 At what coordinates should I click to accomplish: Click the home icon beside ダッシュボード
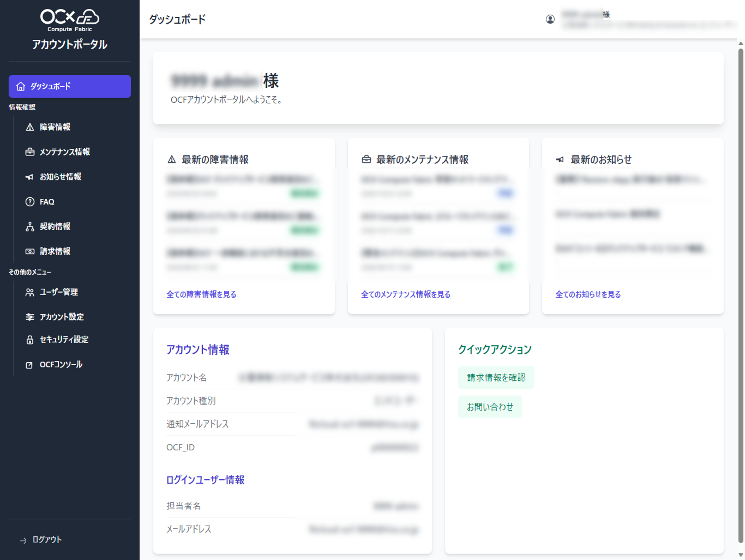(21, 86)
